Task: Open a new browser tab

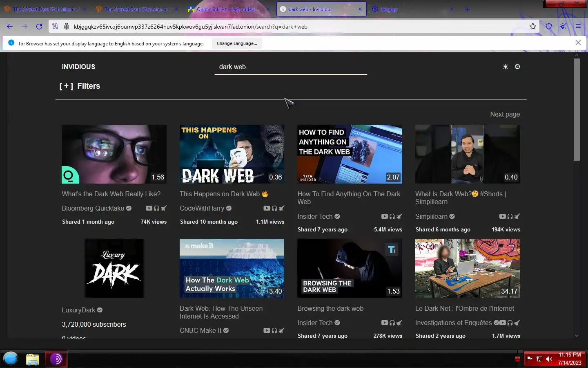Action: tap(467, 9)
